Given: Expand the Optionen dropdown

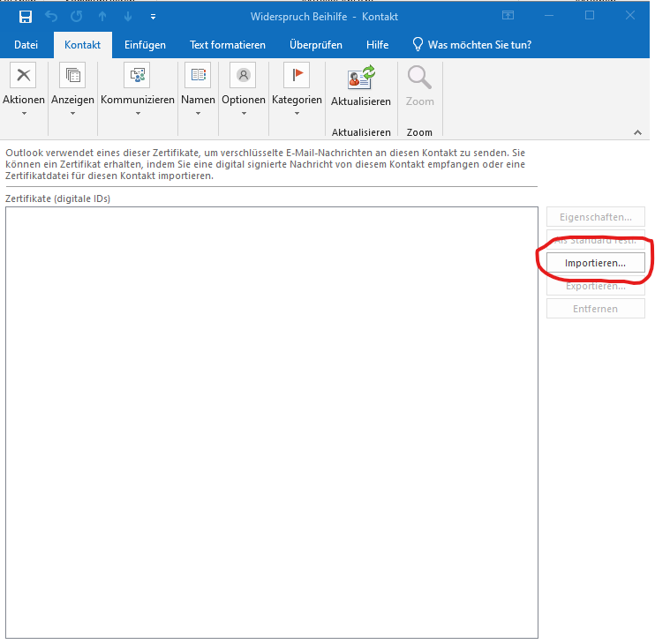Looking at the screenshot, I should (243, 112).
